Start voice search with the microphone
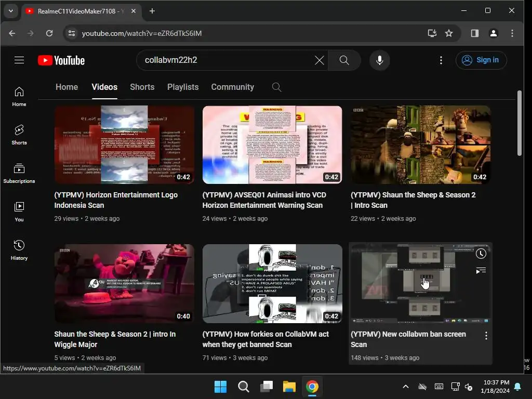The width and height of the screenshot is (532, 399). click(380, 60)
